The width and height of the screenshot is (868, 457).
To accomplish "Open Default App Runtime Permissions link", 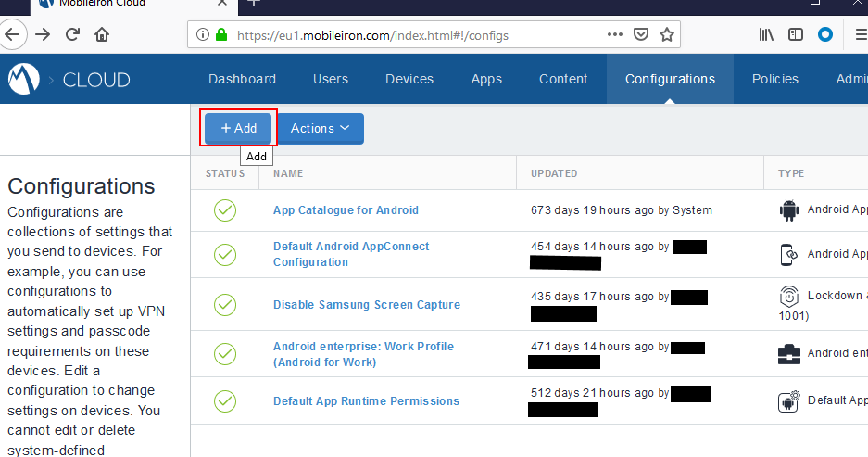I will coord(366,401).
